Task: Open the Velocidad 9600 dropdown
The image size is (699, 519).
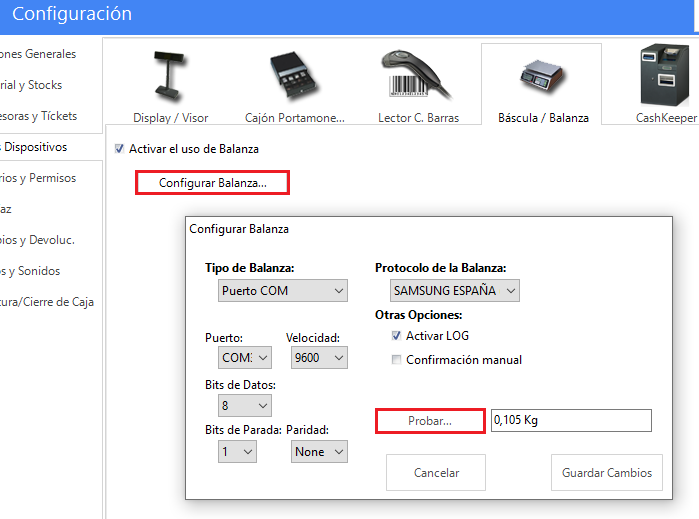Action: (316, 357)
